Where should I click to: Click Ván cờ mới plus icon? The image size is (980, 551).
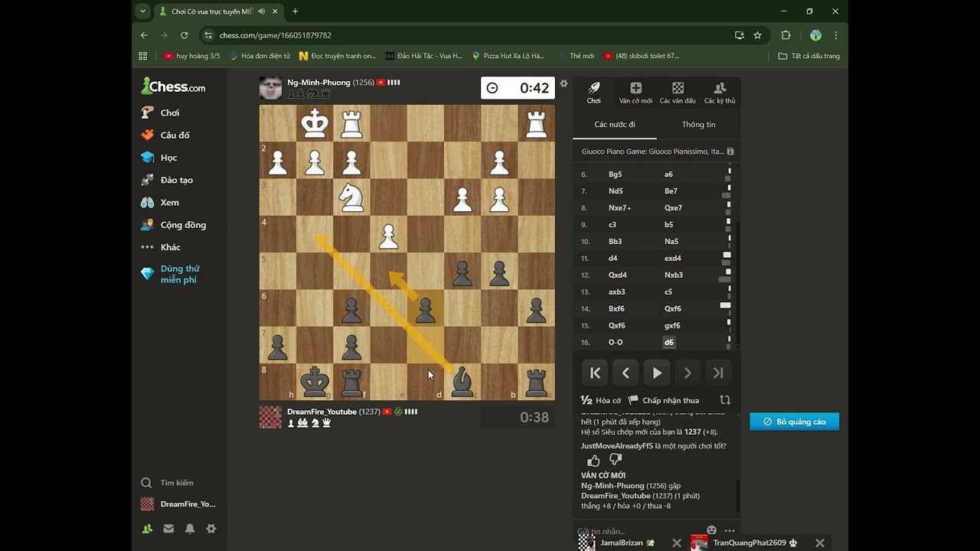[x=635, y=93]
